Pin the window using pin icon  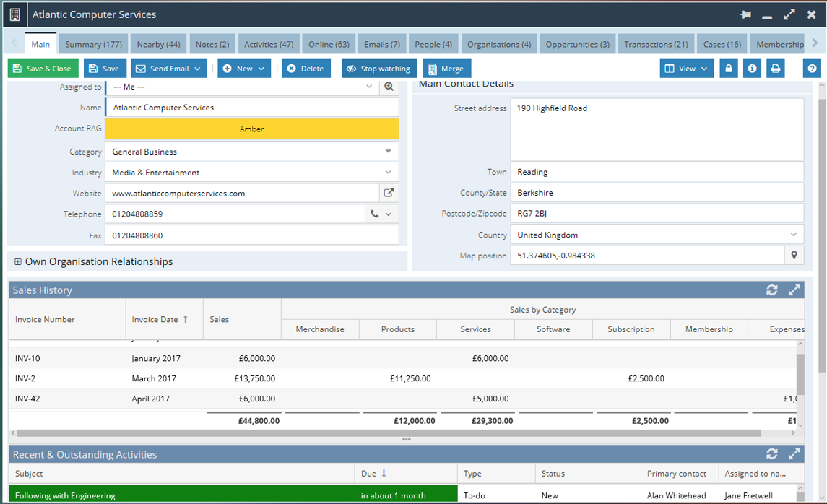[x=745, y=15]
